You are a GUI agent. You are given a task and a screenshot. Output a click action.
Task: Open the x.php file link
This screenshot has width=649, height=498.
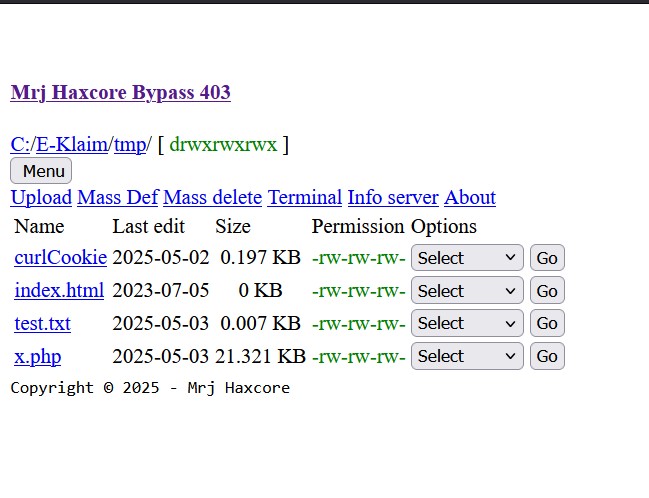[38, 356]
